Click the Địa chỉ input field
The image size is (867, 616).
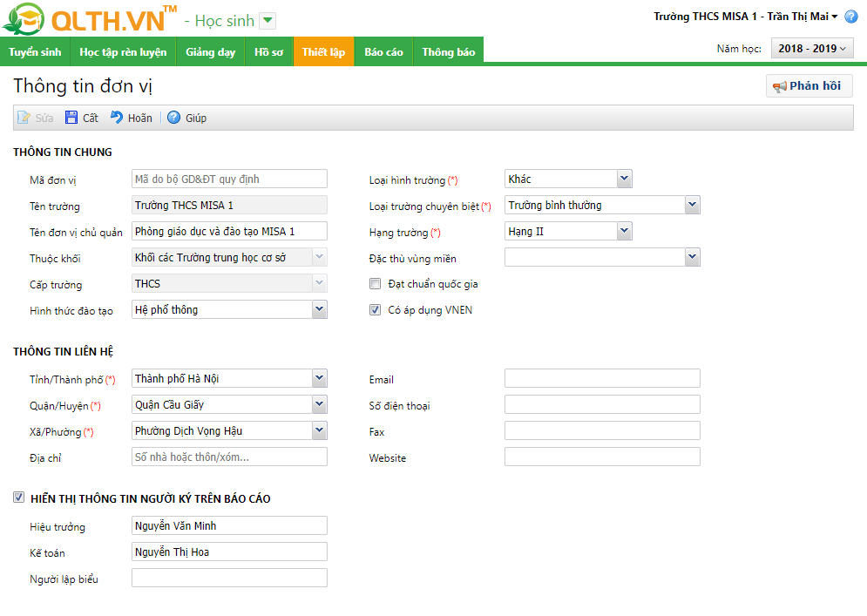pyautogui.click(x=229, y=457)
